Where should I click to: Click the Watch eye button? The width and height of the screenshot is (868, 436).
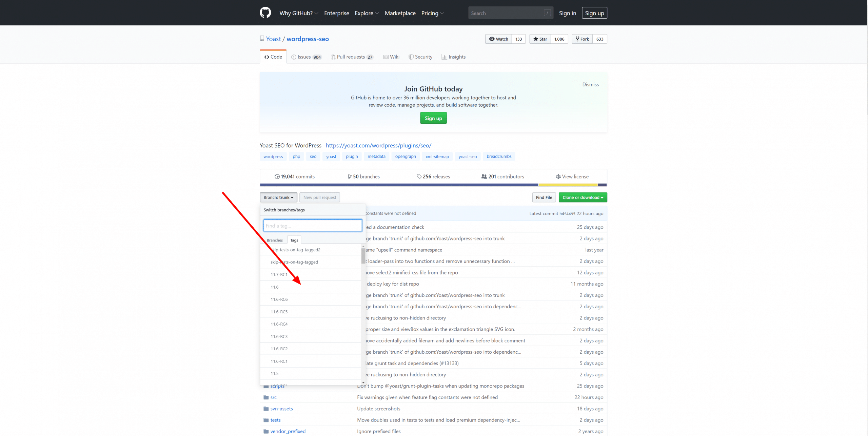[x=498, y=39]
